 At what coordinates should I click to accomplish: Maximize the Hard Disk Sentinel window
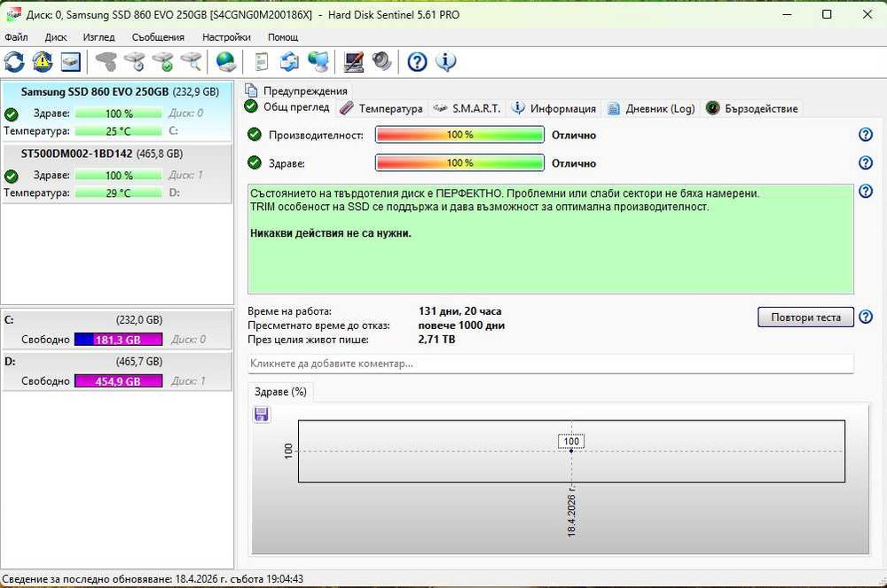coord(827,14)
